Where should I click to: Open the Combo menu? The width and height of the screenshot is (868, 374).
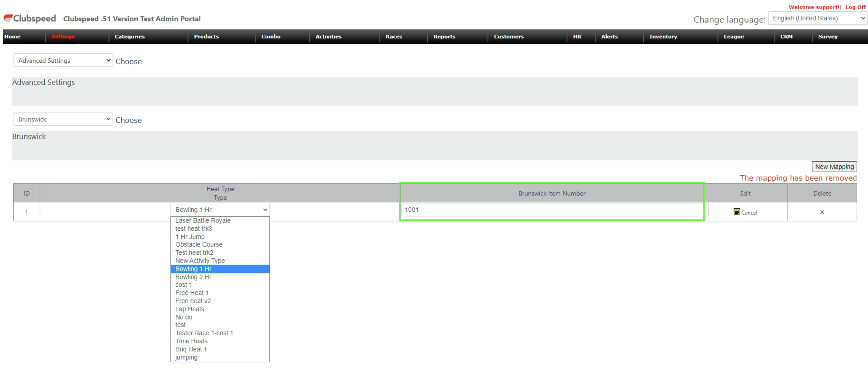271,36
